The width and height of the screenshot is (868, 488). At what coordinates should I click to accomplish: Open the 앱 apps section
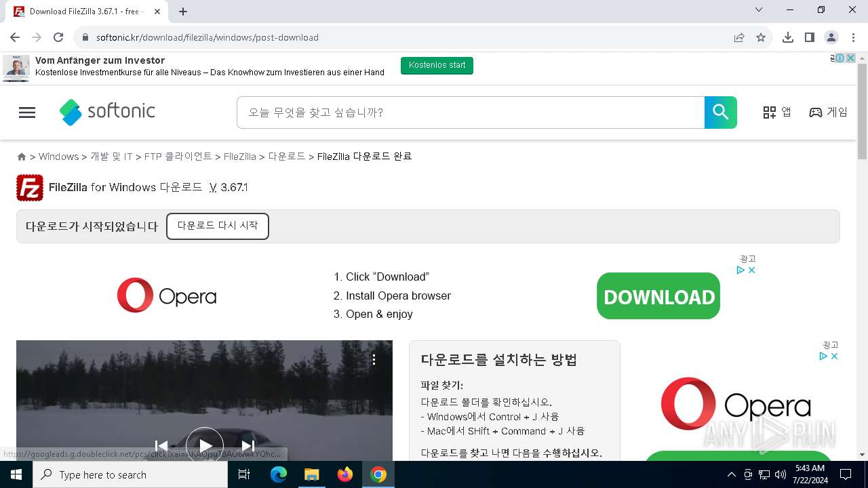(x=777, y=113)
